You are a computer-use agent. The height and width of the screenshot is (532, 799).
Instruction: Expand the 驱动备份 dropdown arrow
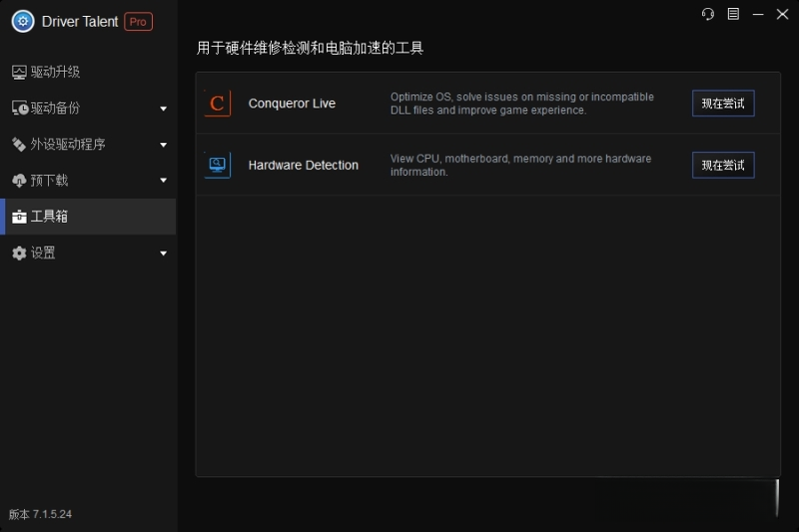[163, 109]
